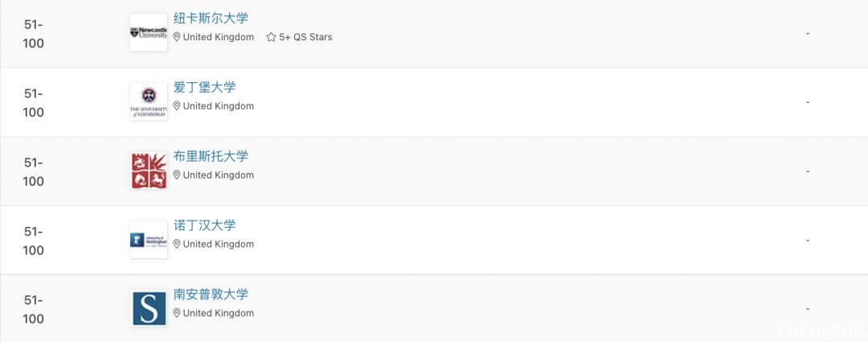Open the 诺丁汉大学 university link
Image resolution: width=868 pixels, height=342 pixels.
tap(204, 225)
